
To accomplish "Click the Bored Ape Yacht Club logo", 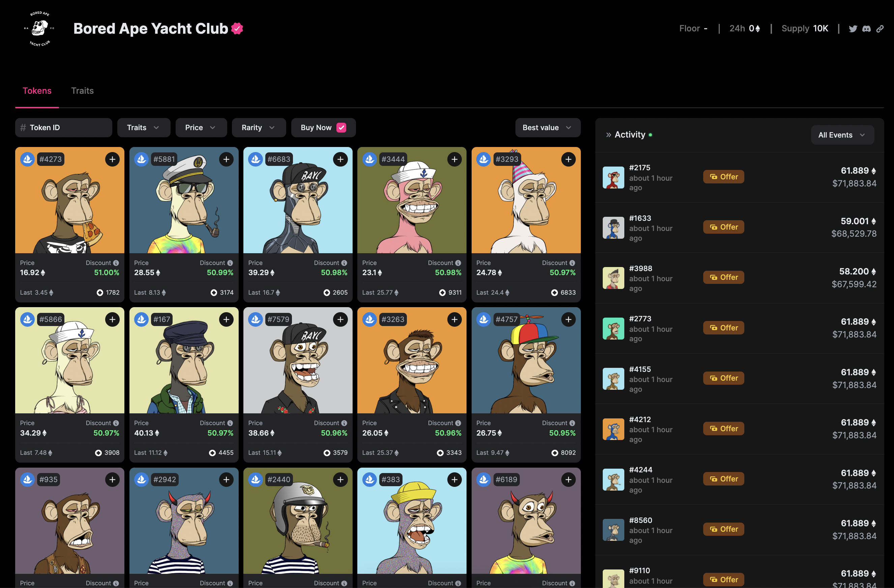I will click(x=39, y=29).
